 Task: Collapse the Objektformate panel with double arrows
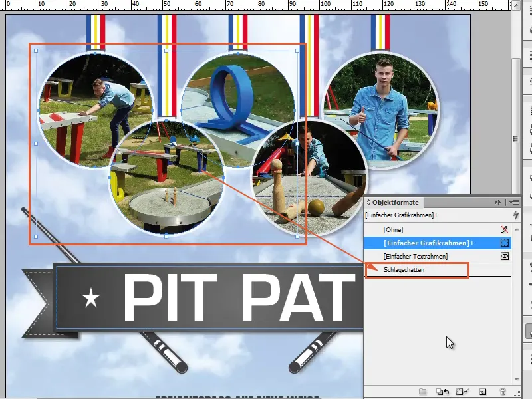(x=497, y=203)
